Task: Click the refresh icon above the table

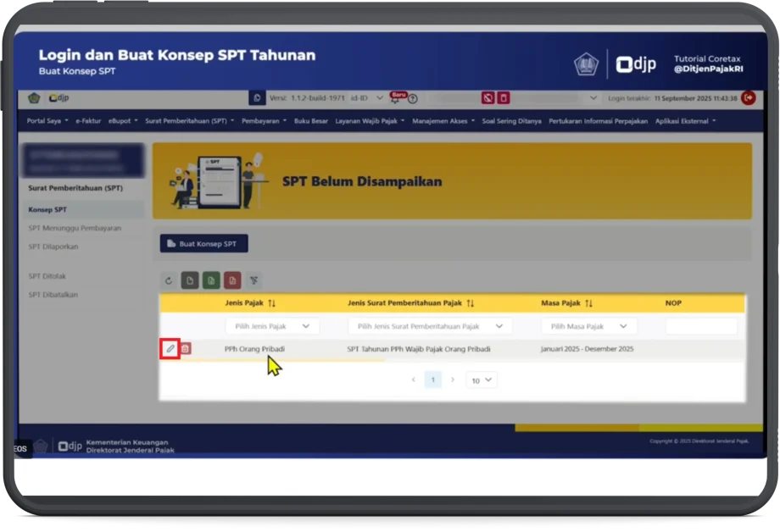Action: point(169,280)
